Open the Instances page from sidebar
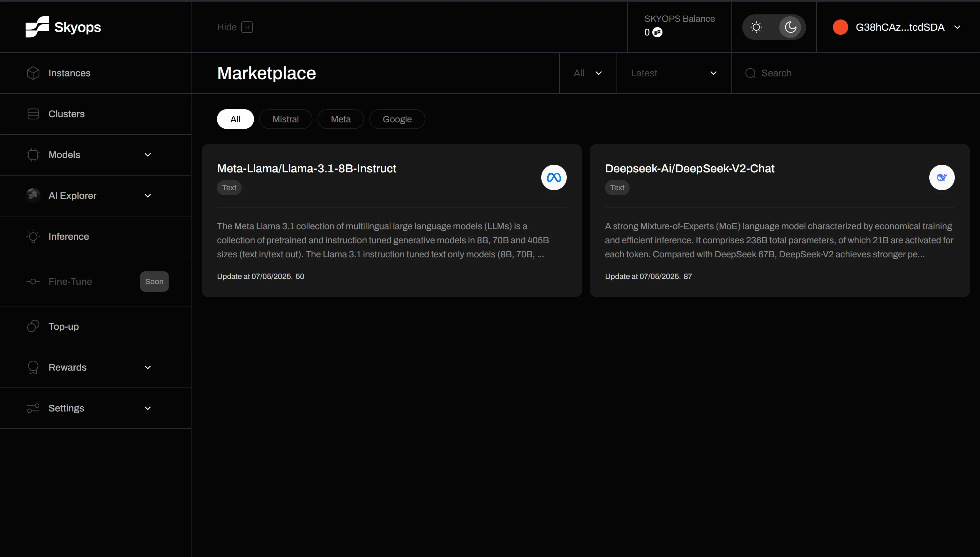This screenshot has width=980, height=557. [70, 73]
